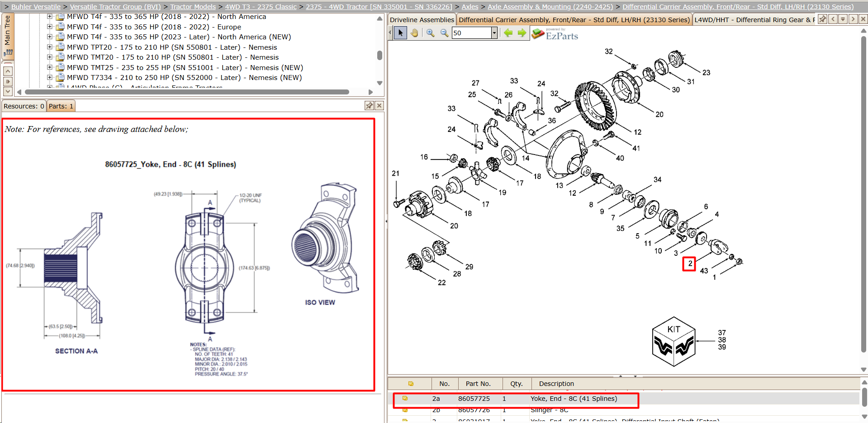Follow 4WD T3 - 2375 Classic breadcrumb
Screen dimensions: 868x423
pos(261,7)
